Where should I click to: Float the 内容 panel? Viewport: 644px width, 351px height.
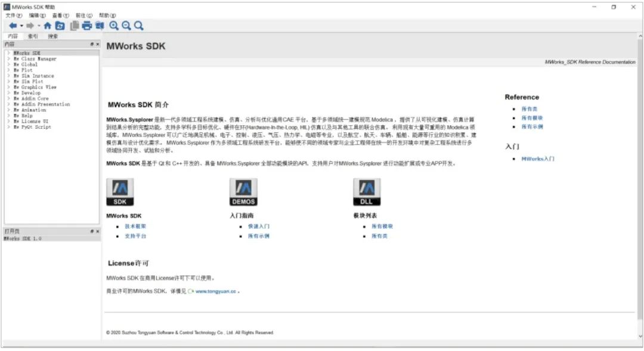[x=92, y=44]
